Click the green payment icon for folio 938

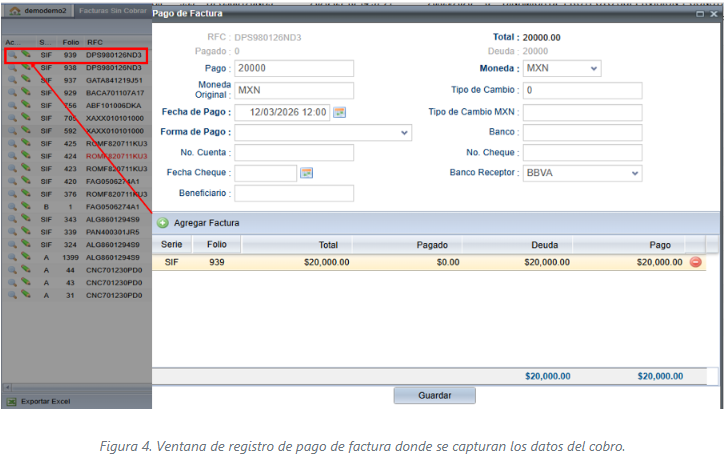pyautogui.click(x=25, y=67)
